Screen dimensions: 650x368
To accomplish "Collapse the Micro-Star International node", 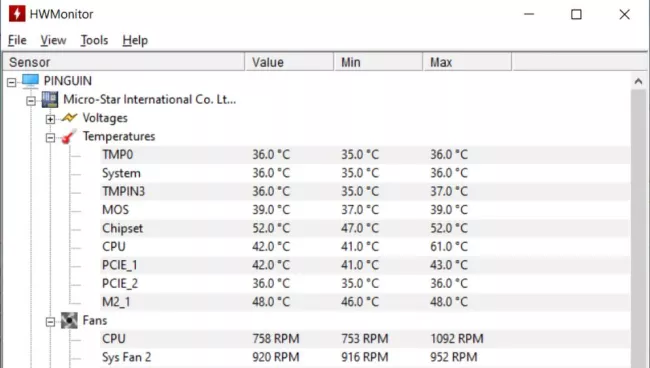I will 31,101.
